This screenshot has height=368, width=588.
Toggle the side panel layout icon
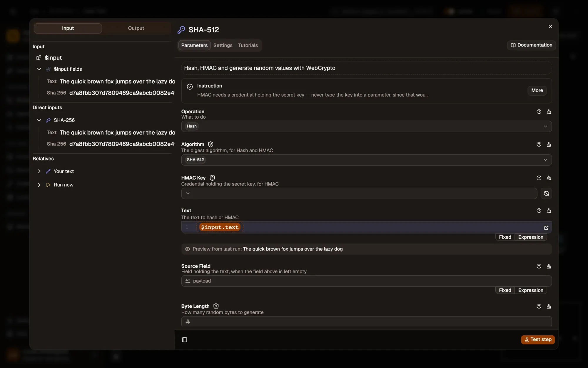(x=185, y=340)
